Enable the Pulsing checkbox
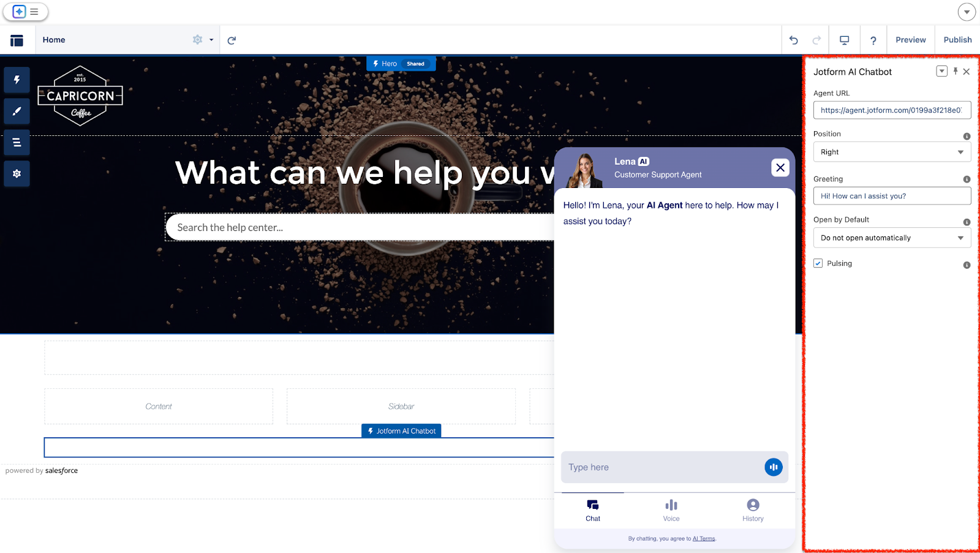 point(818,263)
